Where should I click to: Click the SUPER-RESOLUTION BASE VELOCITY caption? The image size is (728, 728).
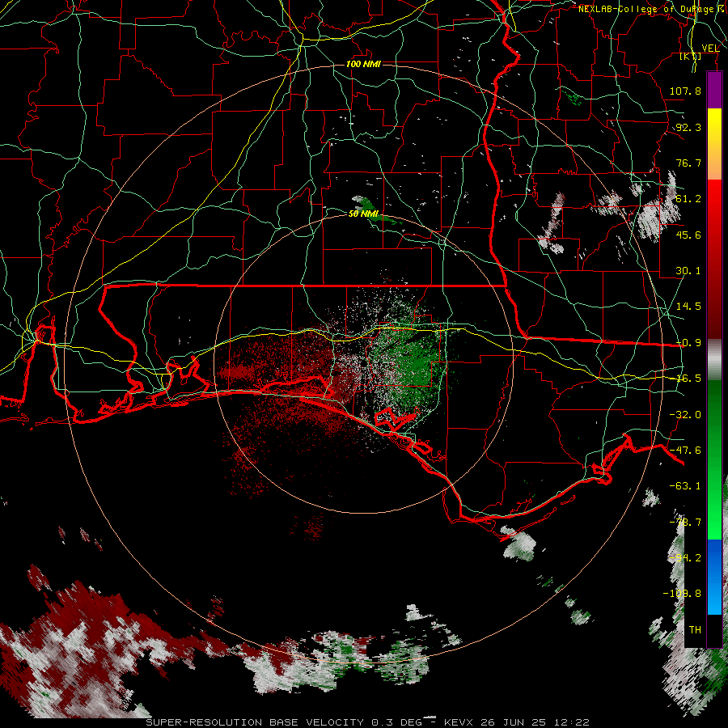coord(256,722)
